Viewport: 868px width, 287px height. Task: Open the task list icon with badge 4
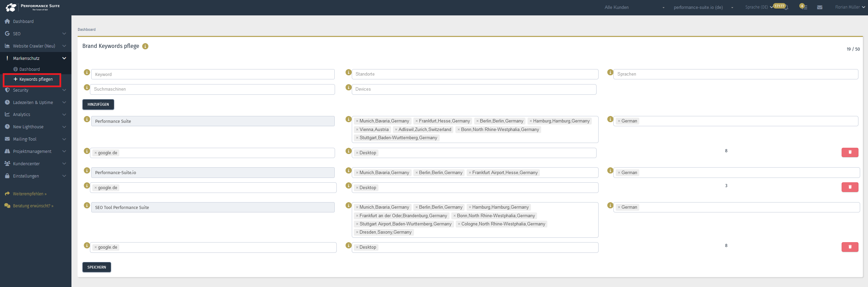804,7
